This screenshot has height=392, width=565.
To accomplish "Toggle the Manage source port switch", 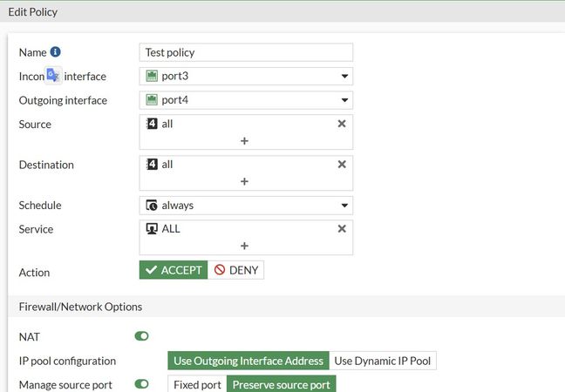I will click(141, 384).
